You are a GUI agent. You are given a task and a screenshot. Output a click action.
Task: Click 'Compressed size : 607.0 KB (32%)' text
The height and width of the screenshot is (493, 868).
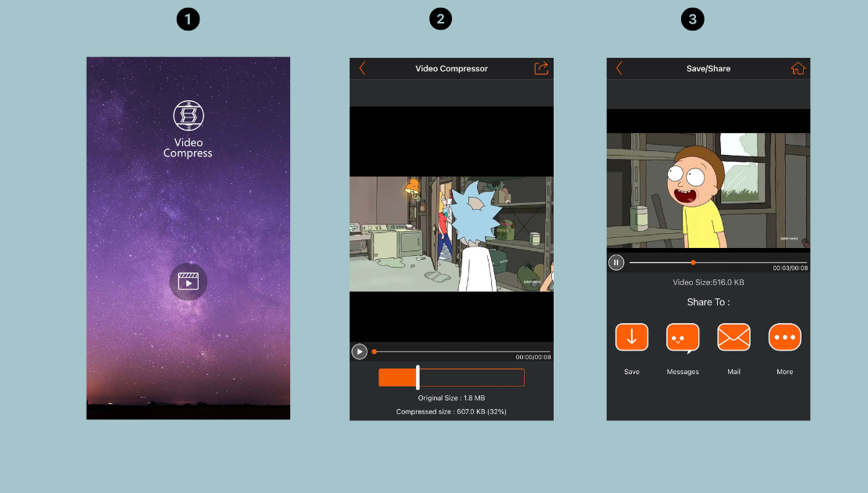(451, 412)
